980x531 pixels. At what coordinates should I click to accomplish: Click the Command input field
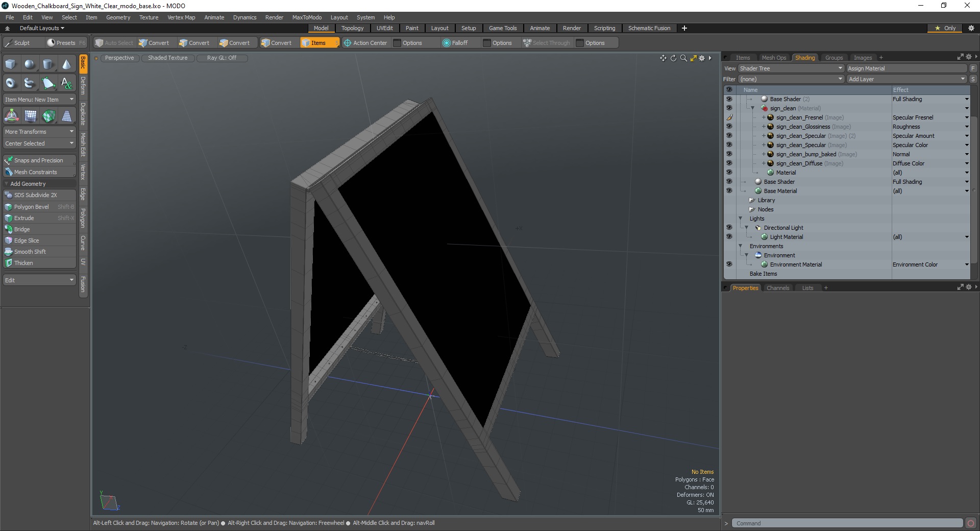(x=847, y=523)
